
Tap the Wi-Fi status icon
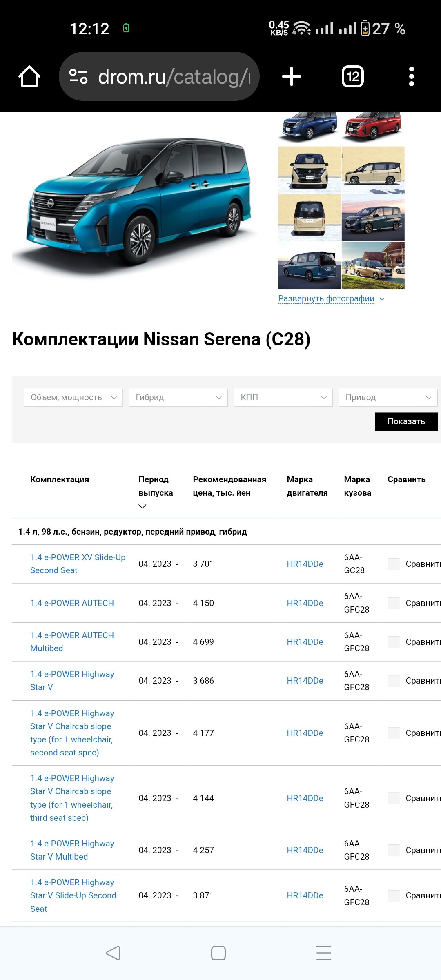(x=302, y=28)
